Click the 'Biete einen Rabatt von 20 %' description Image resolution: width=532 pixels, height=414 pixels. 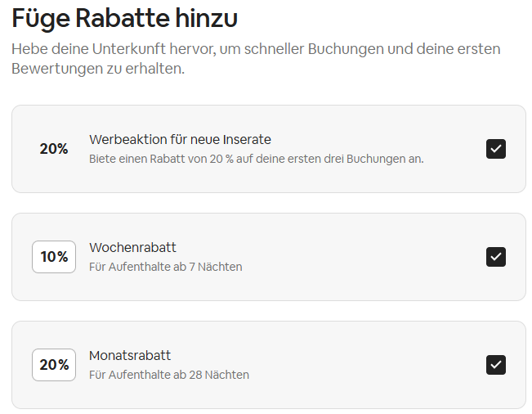click(257, 159)
